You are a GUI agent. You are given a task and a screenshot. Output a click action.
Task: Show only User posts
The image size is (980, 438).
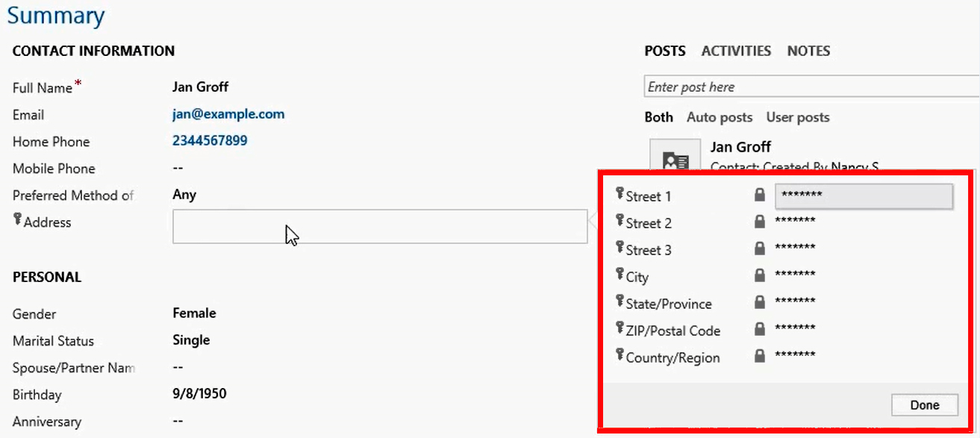point(798,117)
